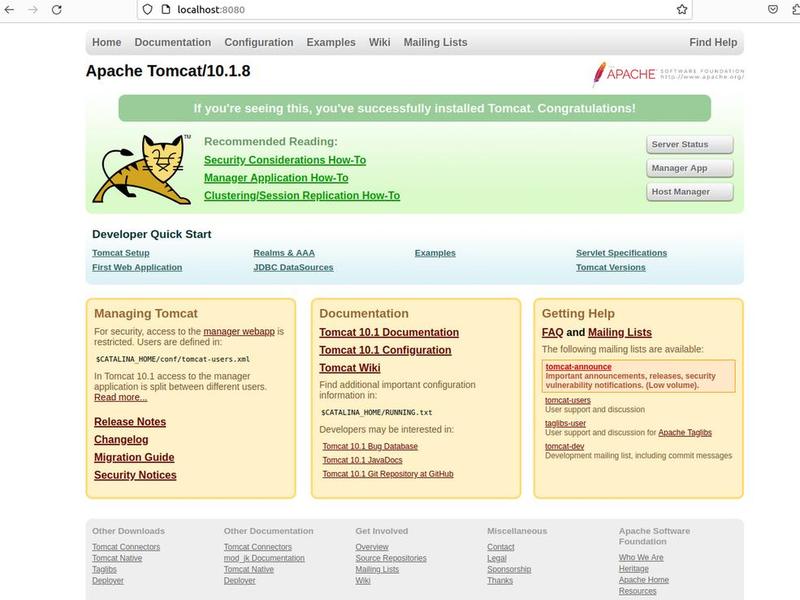Open the Migration Guide link
The image size is (800, 600).
point(134,458)
